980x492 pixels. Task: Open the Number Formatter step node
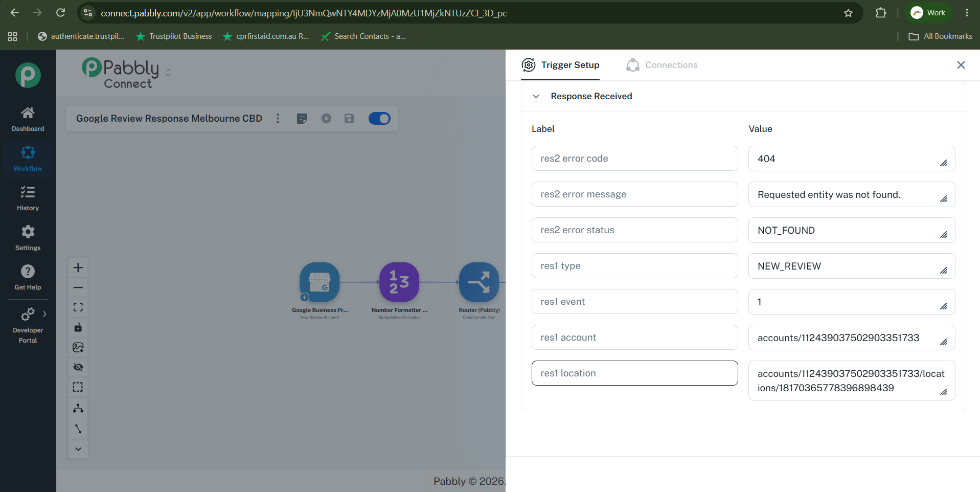click(x=399, y=282)
